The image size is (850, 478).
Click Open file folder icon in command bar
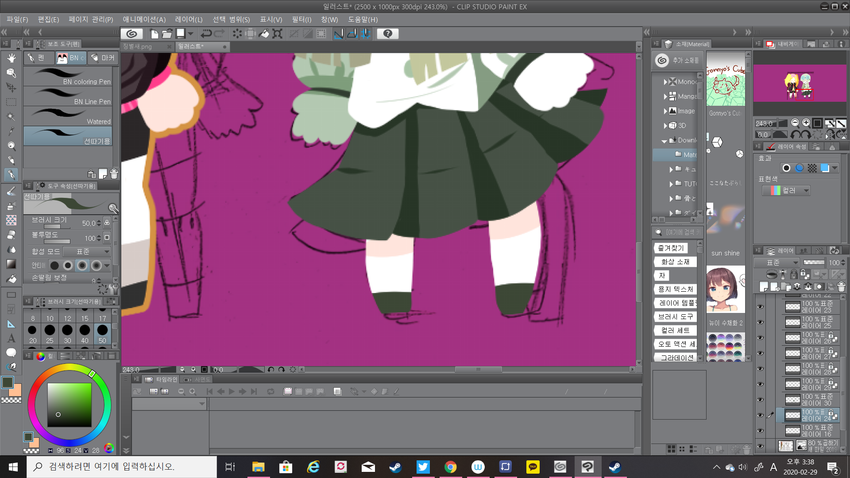167,34
